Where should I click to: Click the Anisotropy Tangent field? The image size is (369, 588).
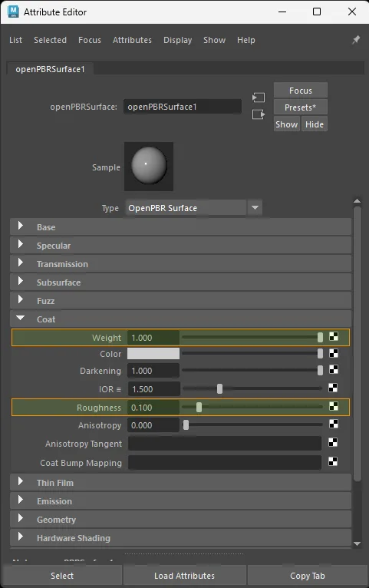(x=225, y=443)
